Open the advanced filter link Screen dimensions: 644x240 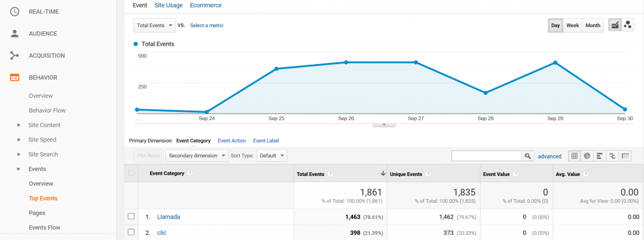click(550, 156)
